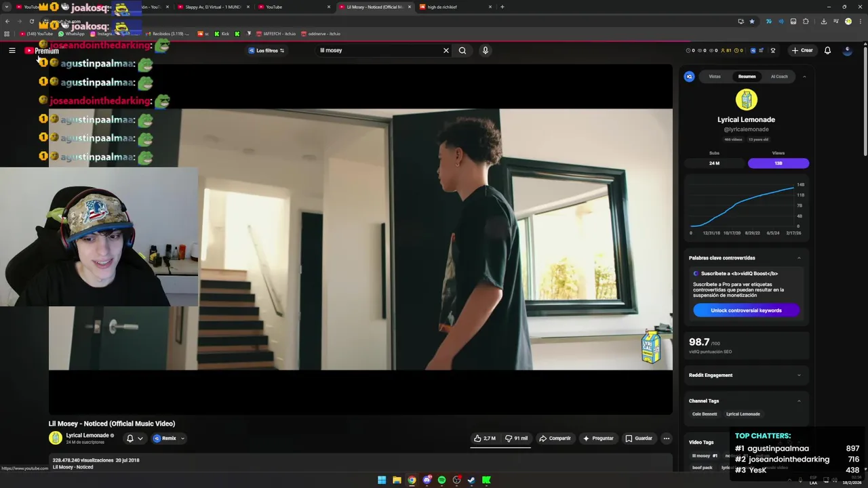Open the Kick bookmark

point(222,34)
